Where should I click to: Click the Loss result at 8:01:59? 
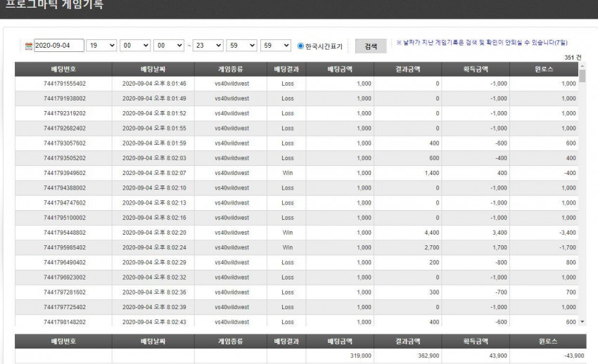pos(288,143)
